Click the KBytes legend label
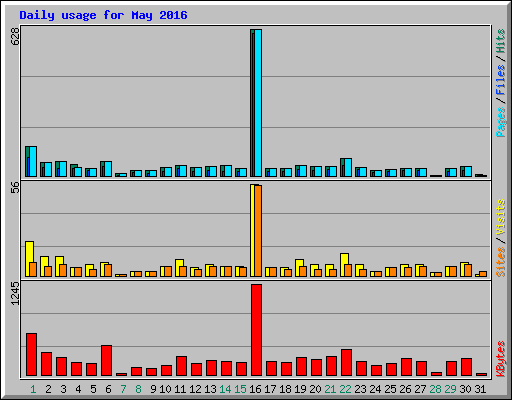This screenshot has width=512, height=400. pyautogui.click(x=501, y=359)
